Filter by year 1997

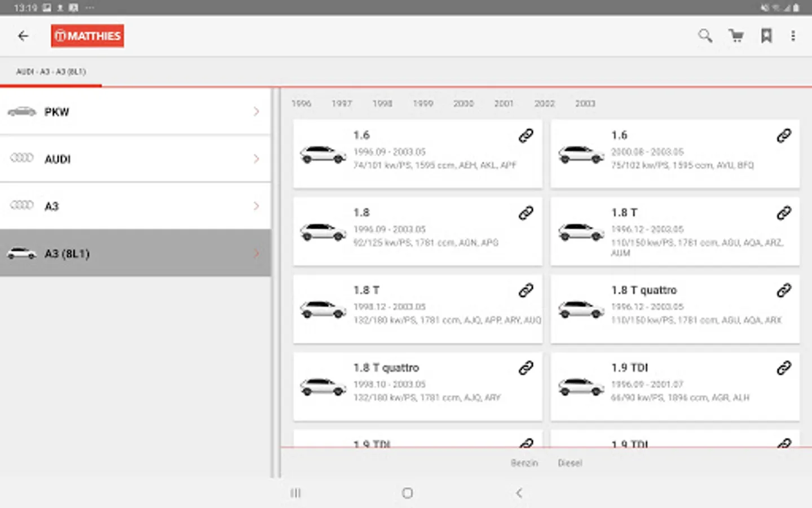click(342, 104)
